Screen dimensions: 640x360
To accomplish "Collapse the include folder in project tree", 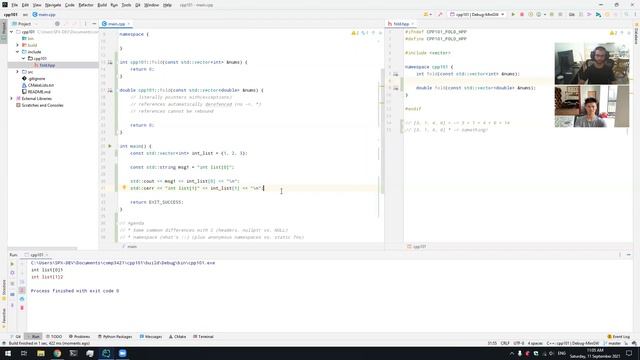I will click(18, 51).
